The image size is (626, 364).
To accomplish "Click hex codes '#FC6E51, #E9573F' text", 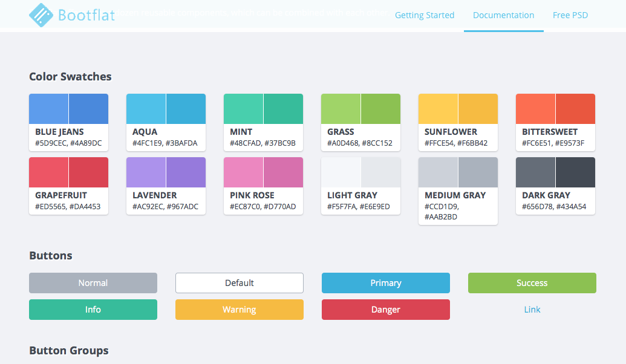I will pyautogui.click(x=553, y=143).
